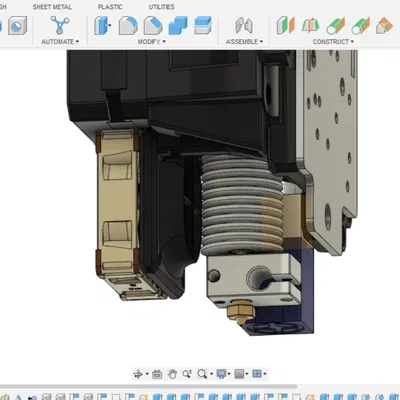This screenshot has width=400, height=400.
Task: Click the timeline horizontal scrollbar
Action: (148, 387)
